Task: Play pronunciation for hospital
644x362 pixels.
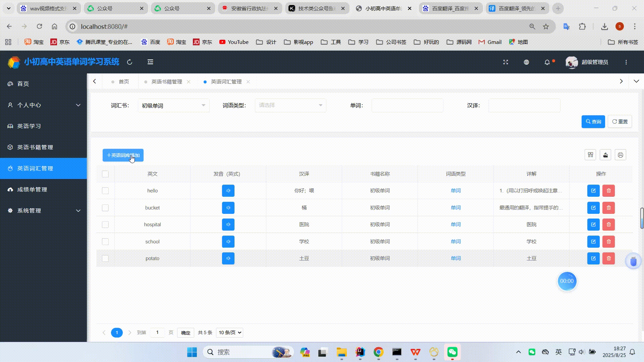Action: pos(228,225)
